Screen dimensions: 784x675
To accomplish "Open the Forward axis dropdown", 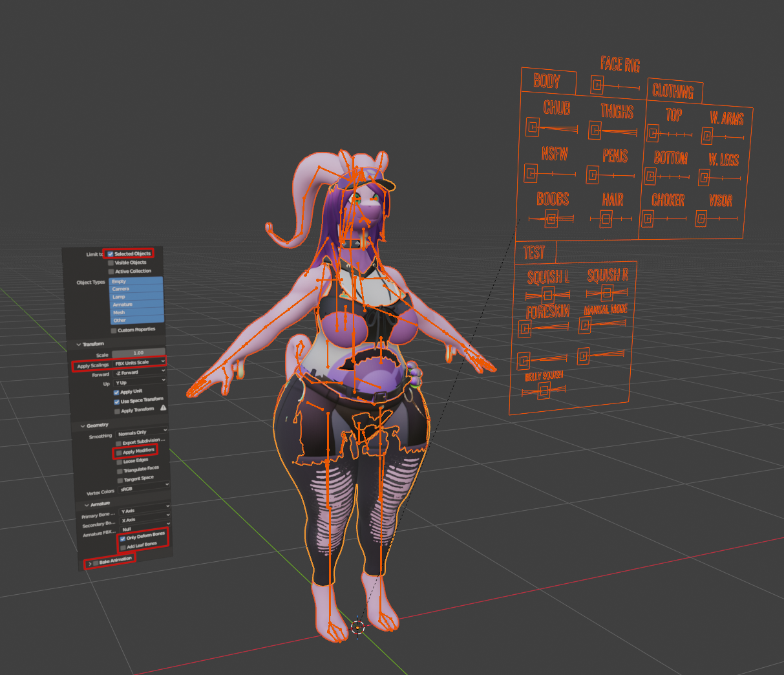I will 140,372.
